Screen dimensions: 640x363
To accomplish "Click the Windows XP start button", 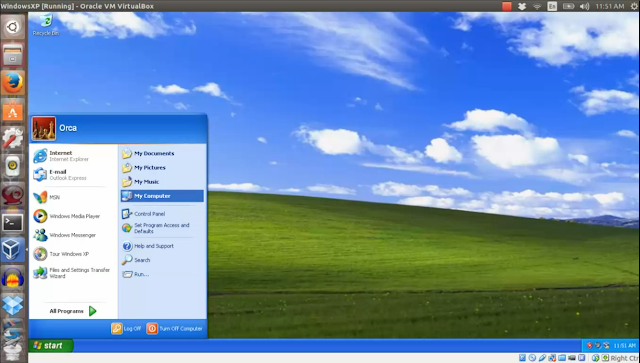I will coord(51,345).
